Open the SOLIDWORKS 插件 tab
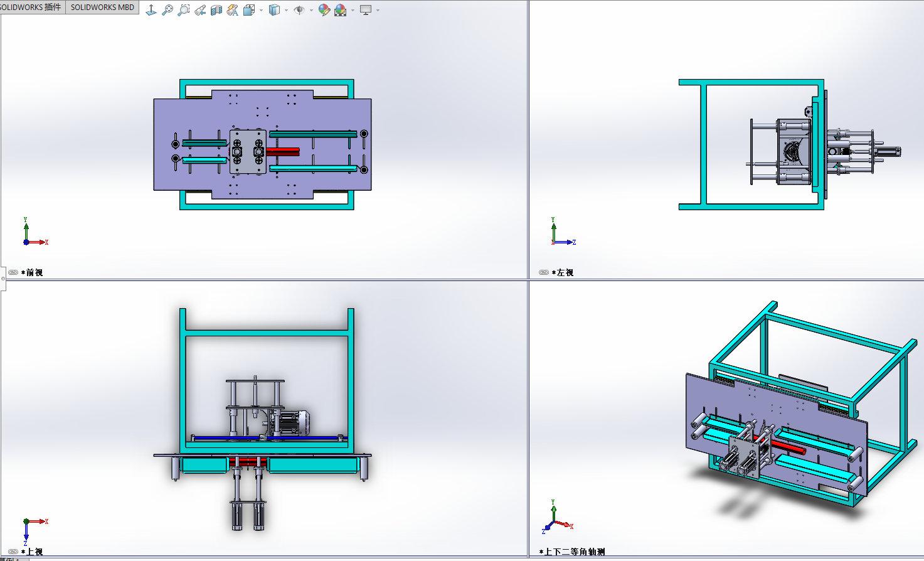Image resolution: width=924 pixels, height=561 pixels. (31, 7)
